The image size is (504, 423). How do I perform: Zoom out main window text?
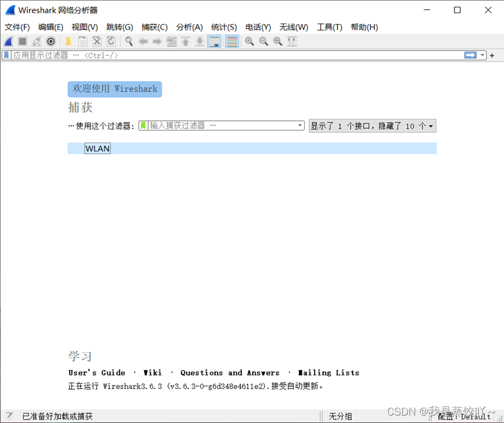pyautogui.click(x=264, y=41)
